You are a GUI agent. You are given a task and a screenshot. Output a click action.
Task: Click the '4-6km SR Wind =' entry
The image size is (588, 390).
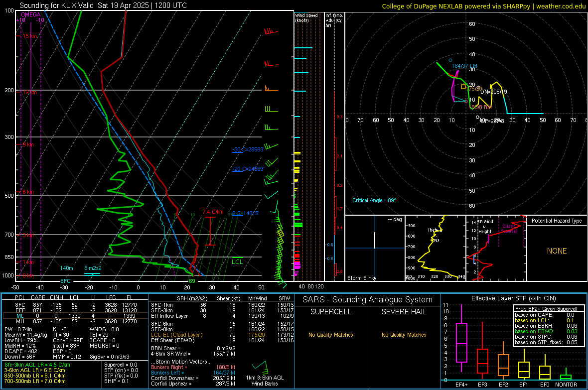(x=193, y=354)
